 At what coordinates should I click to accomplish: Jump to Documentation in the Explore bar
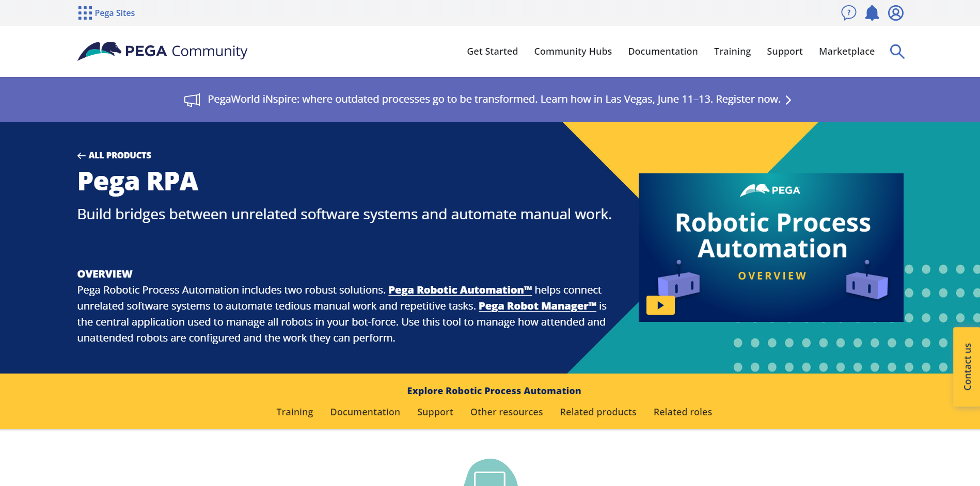click(x=365, y=412)
